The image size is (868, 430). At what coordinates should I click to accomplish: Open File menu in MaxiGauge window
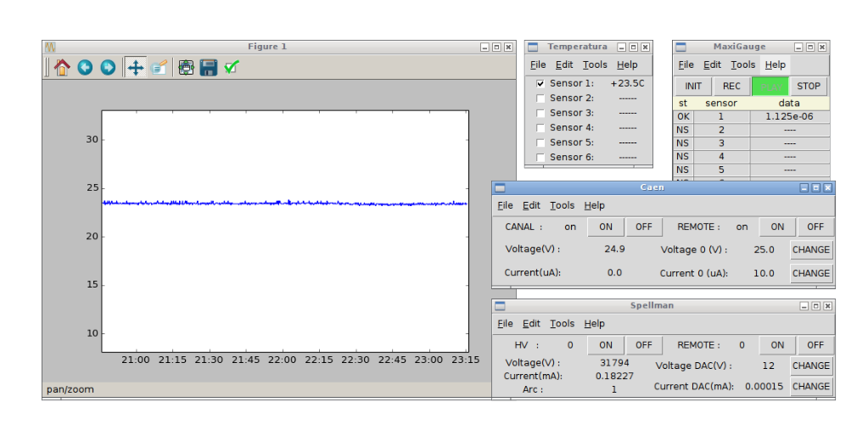tap(686, 64)
